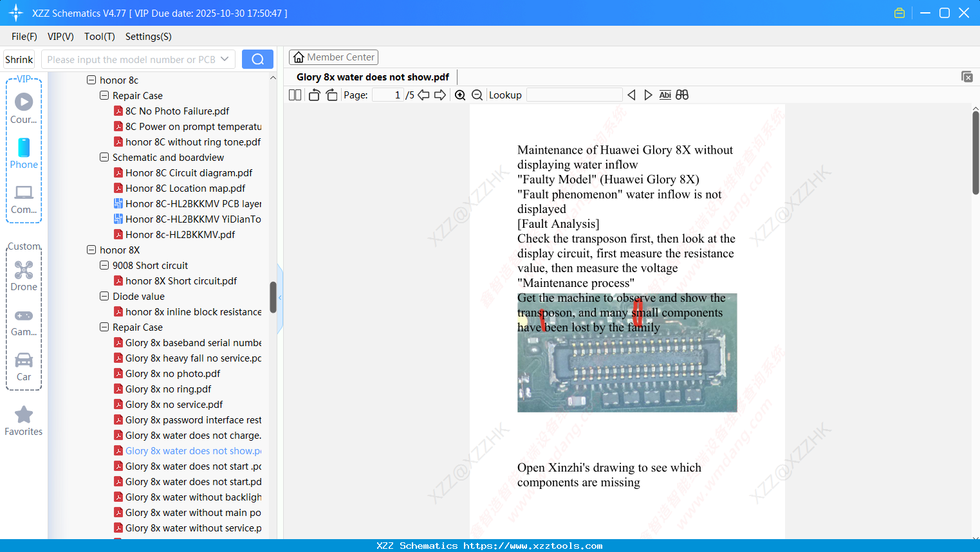Close all tabs icon at right
Screen dimensions: 980x552
tap(967, 77)
